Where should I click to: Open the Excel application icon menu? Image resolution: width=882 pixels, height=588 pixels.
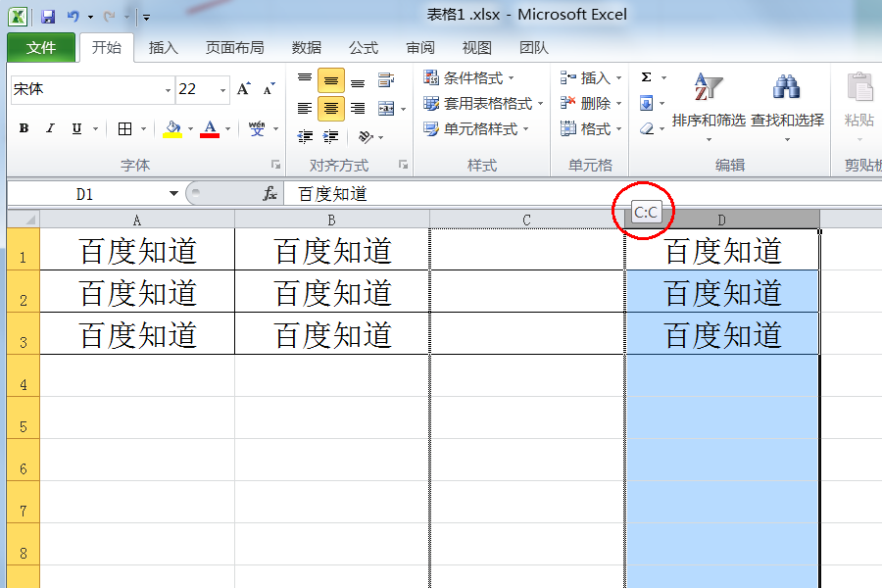pos(18,17)
